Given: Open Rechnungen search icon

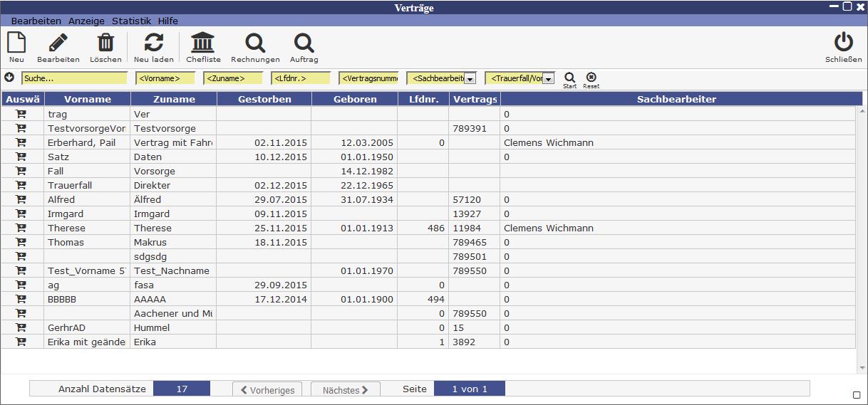Looking at the screenshot, I should [x=255, y=43].
